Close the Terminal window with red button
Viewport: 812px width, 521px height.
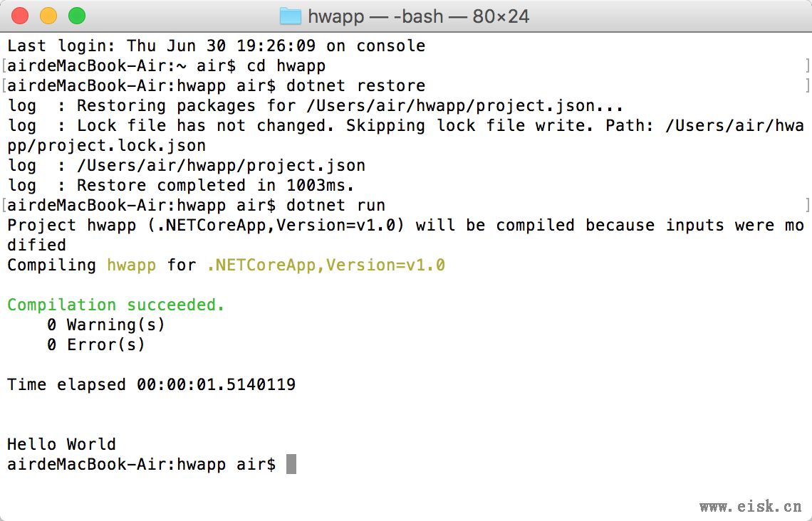(21, 16)
